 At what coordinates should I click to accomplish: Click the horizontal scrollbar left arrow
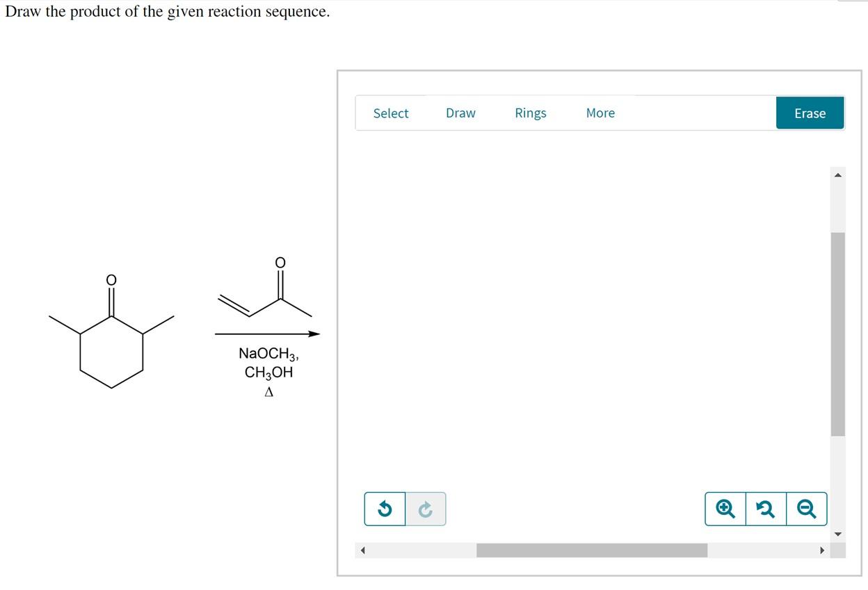[362, 550]
